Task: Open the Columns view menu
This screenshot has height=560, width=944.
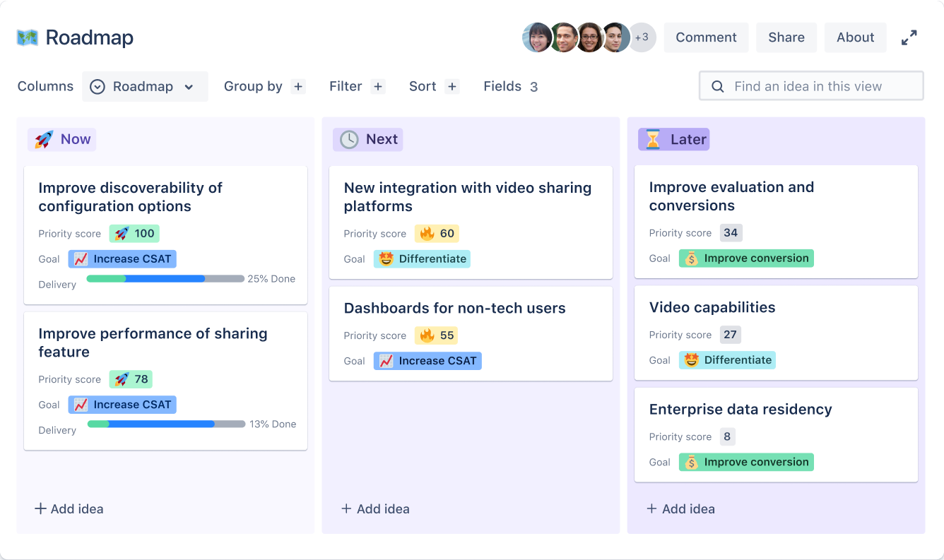Action: point(45,86)
